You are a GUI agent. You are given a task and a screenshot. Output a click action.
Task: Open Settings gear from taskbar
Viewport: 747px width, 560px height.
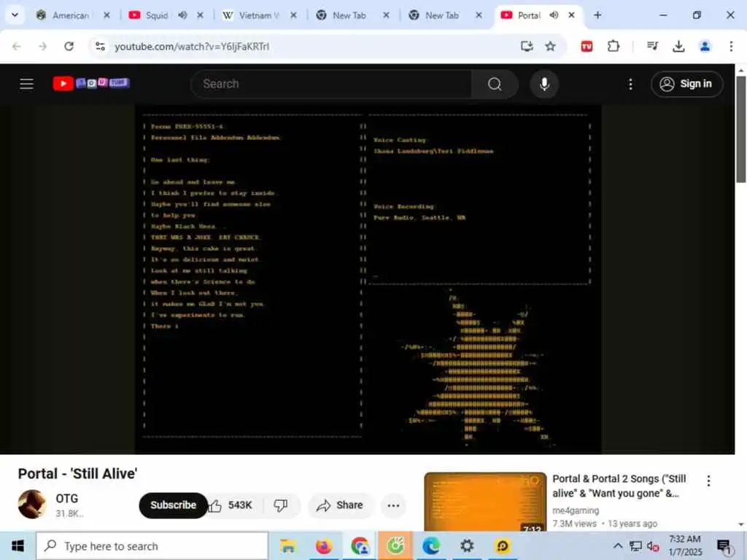467,545
